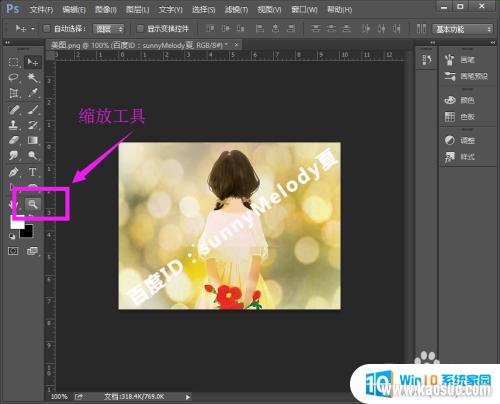Open the 窗口(W) menu
The width and height of the screenshot is (500, 404).
304,10
